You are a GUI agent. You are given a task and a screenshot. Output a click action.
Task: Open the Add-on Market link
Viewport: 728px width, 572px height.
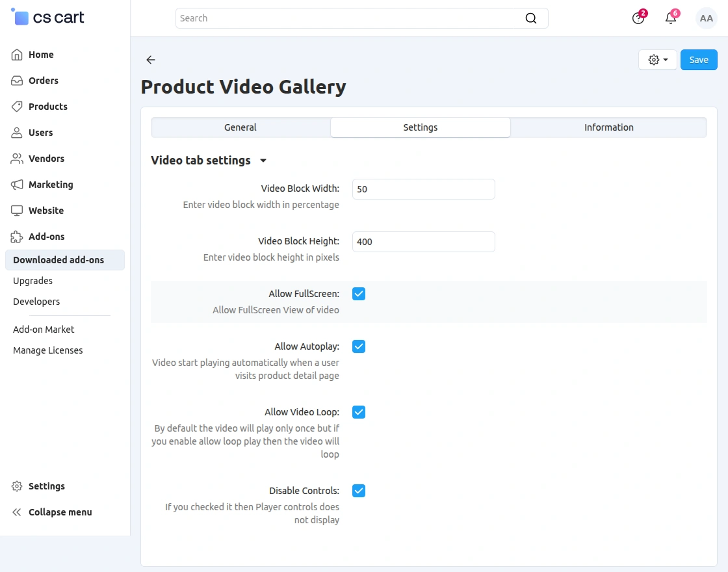click(x=44, y=330)
